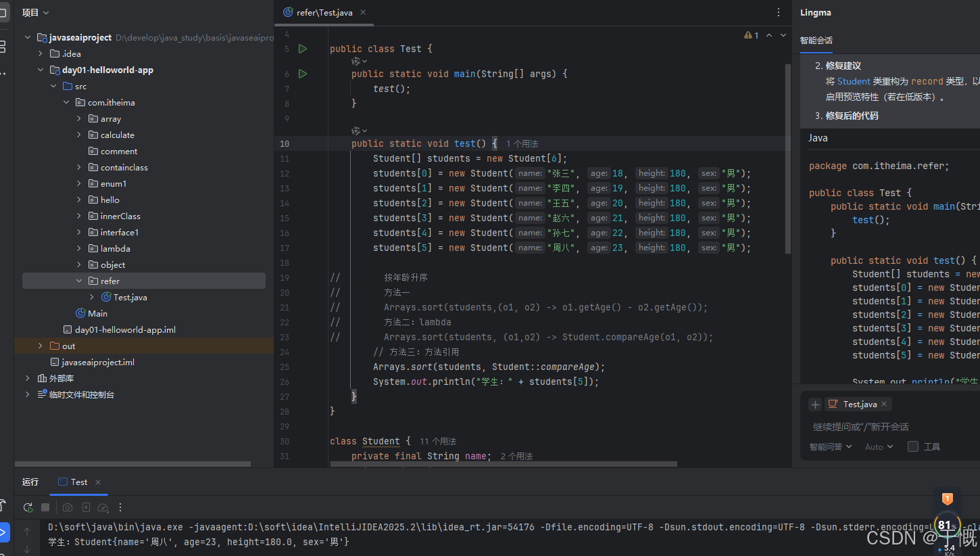Viewport: 980px width, 556px height.
Task: Open more run options via vertical dots icon
Action: click(x=120, y=507)
